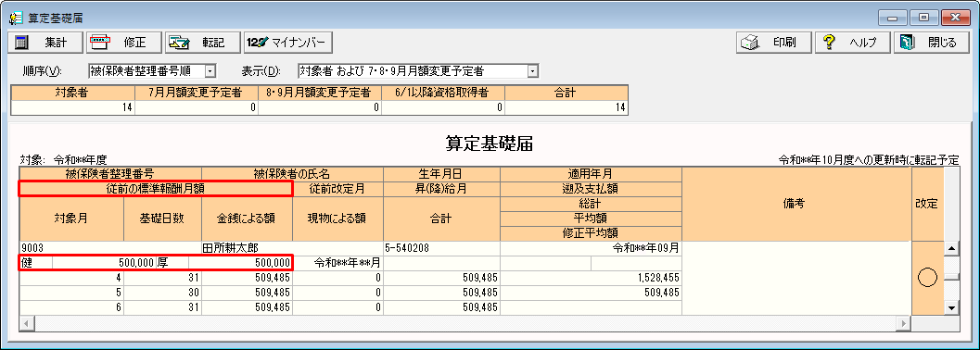Click 金銭による額 column header
The width and height of the screenshot is (980, 350).
click(x=247, y=219)
